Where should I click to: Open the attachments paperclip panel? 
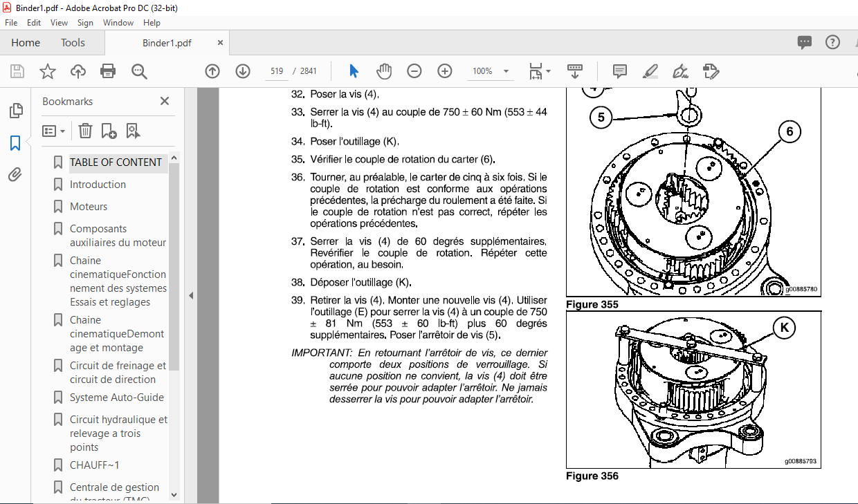(x=15, y=175)
